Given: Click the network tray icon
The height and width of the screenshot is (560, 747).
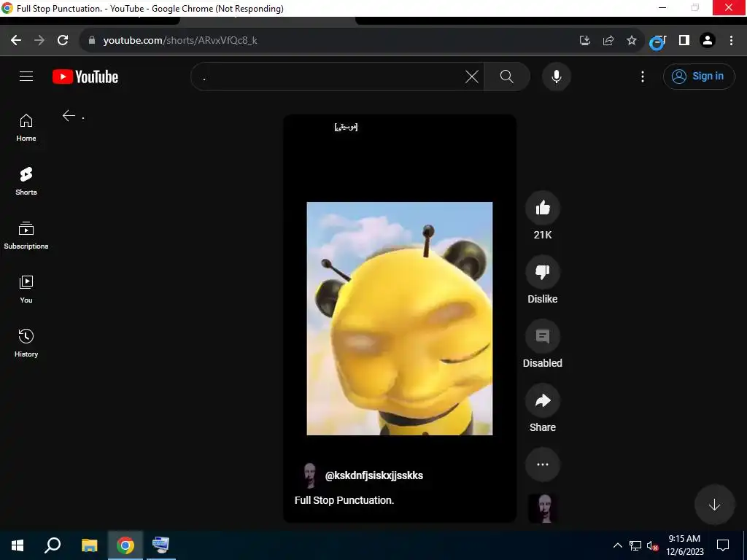Looking at the screenshot, I should click(x=635, y=545).
